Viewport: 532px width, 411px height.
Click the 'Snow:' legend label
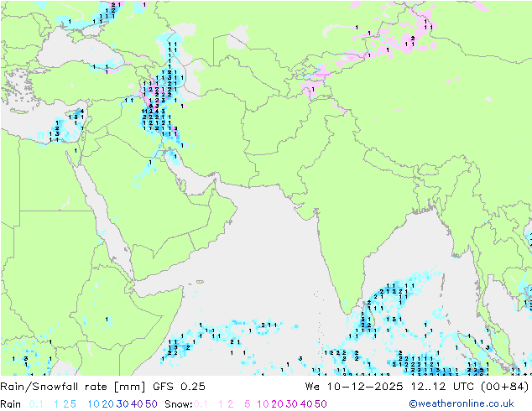coord(179,404)
